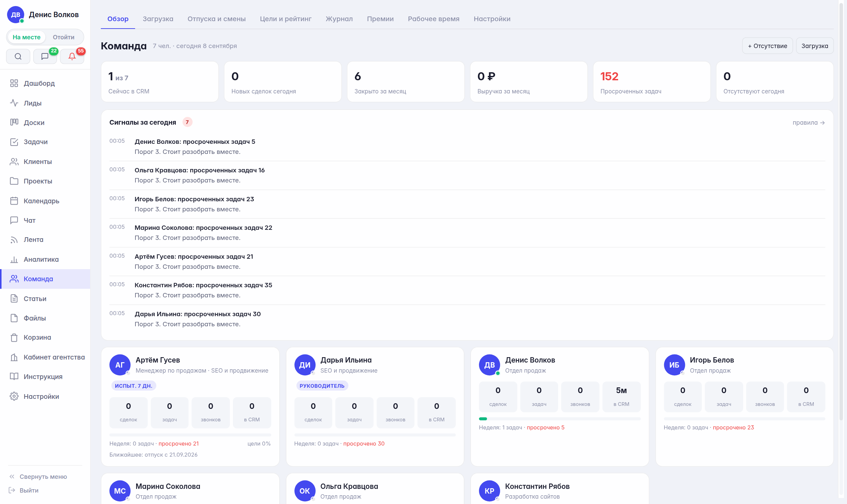Click the Клиенты people icon
The height and width of the screenshot is (504, 847).
[14, 162]
